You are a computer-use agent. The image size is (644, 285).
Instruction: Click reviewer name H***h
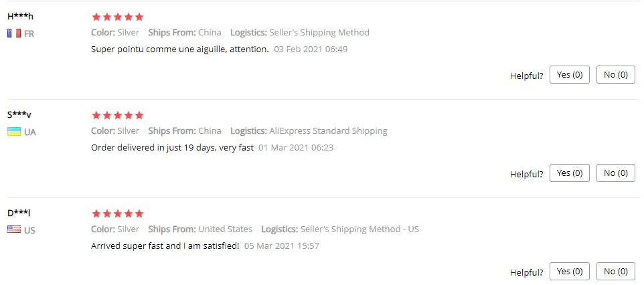[20, 17]
